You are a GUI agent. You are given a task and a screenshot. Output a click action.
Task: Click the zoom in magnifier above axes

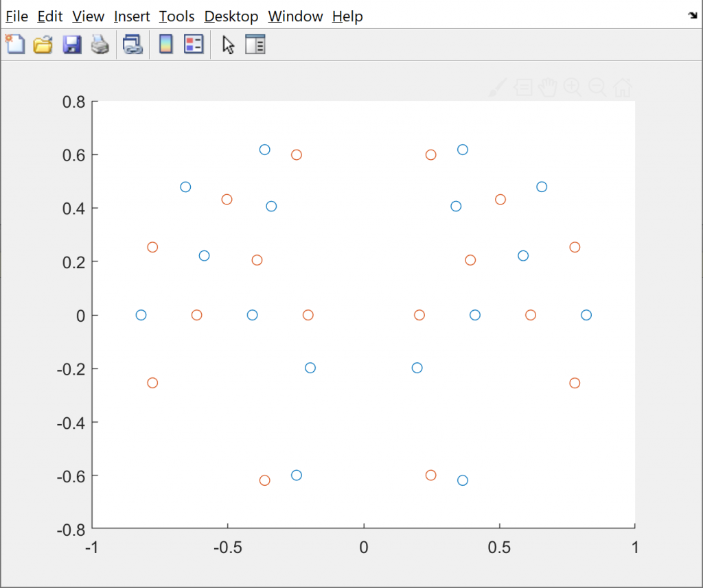click(572, 87)
